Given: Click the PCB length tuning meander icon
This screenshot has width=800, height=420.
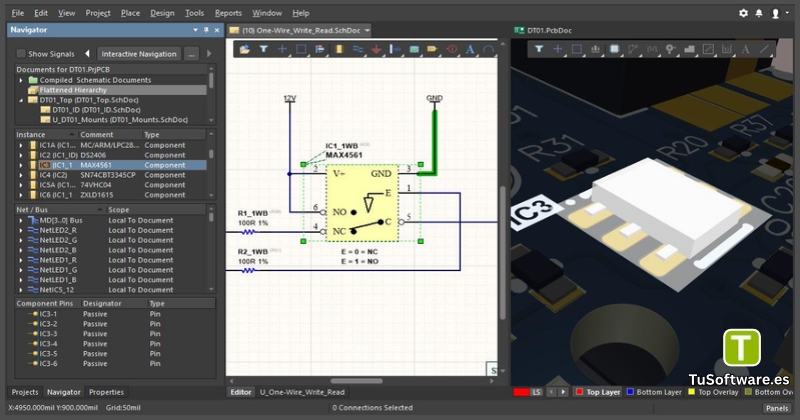Looking at the screenshot, I should 652,49.
